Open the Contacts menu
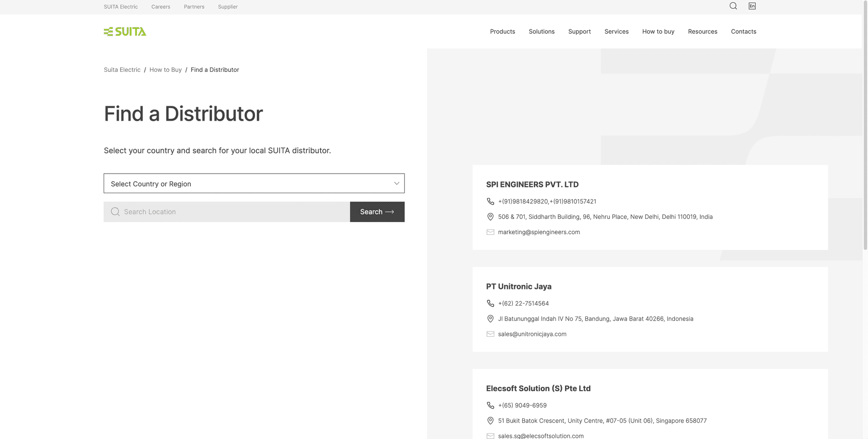Viewport: 868px width, 439px height. tap(743, 32)
